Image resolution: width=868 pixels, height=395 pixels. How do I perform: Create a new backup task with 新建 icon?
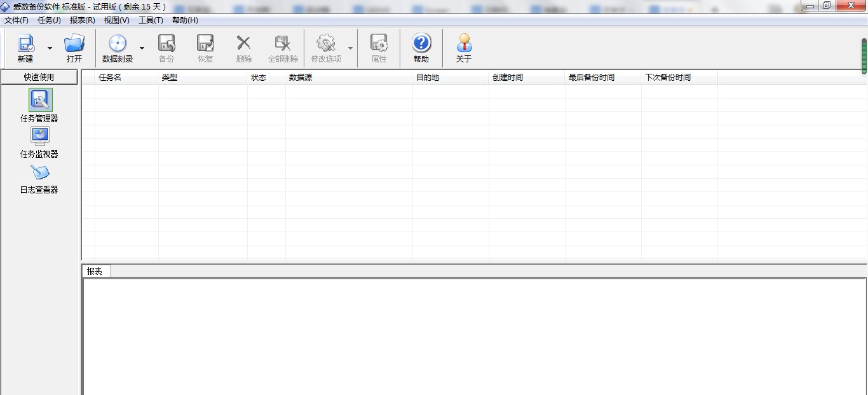[x=25, y=45]
